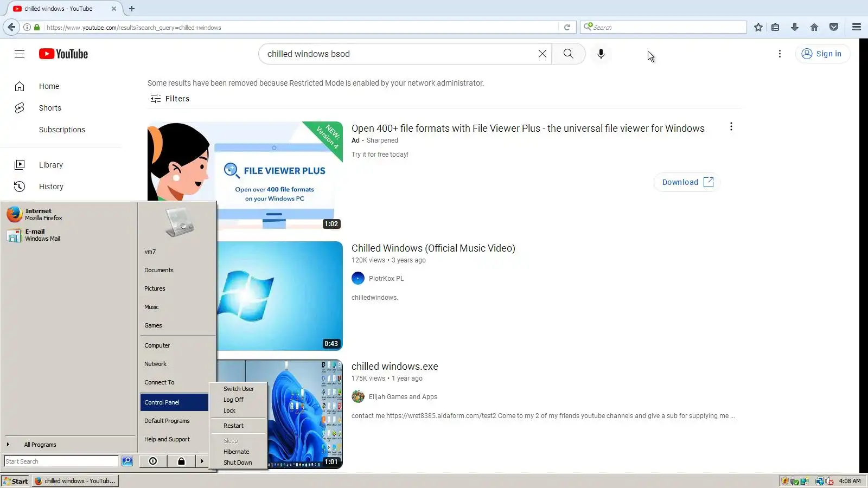Open Windows Mail from Start menu

[69, 235]
